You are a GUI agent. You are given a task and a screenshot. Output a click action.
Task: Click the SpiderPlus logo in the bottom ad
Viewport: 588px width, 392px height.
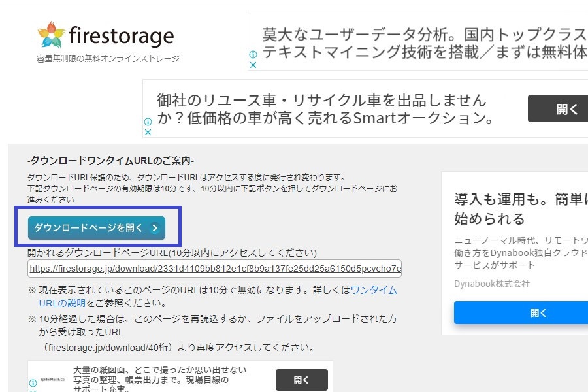pyautogui.click(x=52, y=379)
